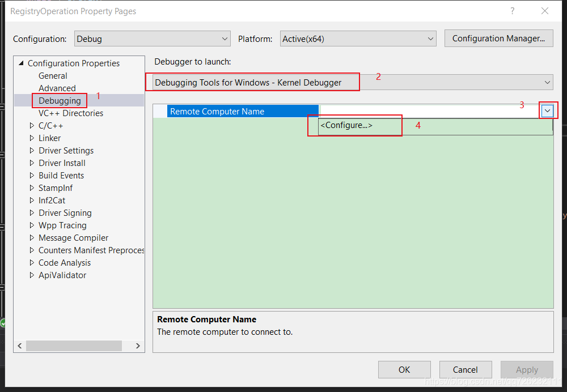Select VC++ Directories in the tree
The image size is (567, 392).
[71, 113]
